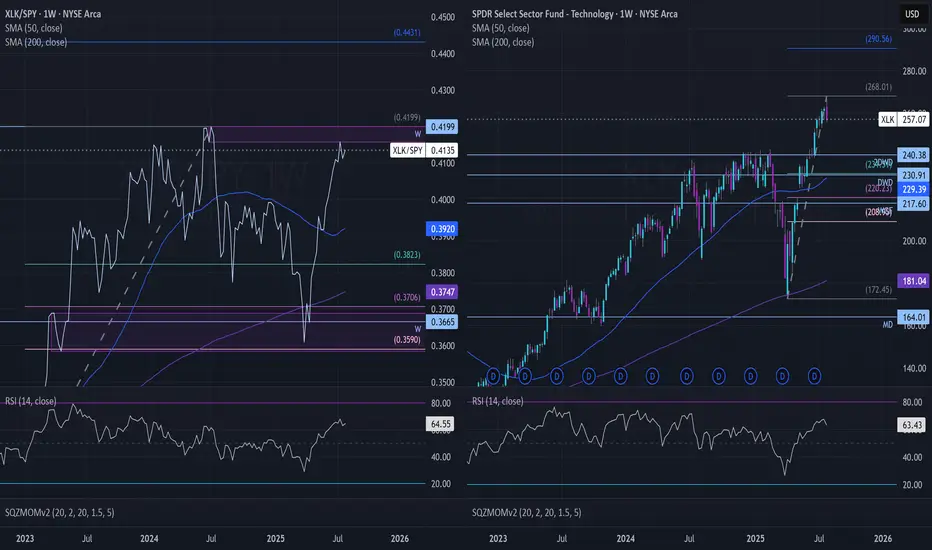The image size is (932, 550).
Task: Click the June 2023 dividend D marker
Action: [x=556, y=376]
